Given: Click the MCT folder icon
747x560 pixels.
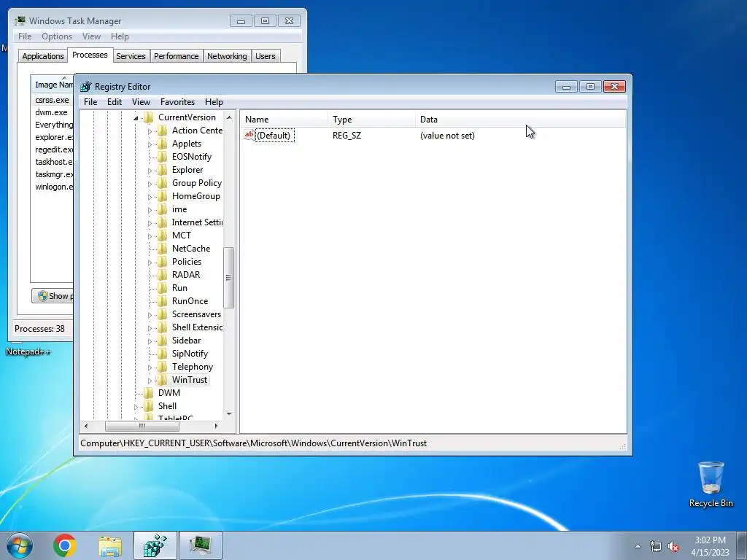Looking at the screenshot, I should click(163, 236).
